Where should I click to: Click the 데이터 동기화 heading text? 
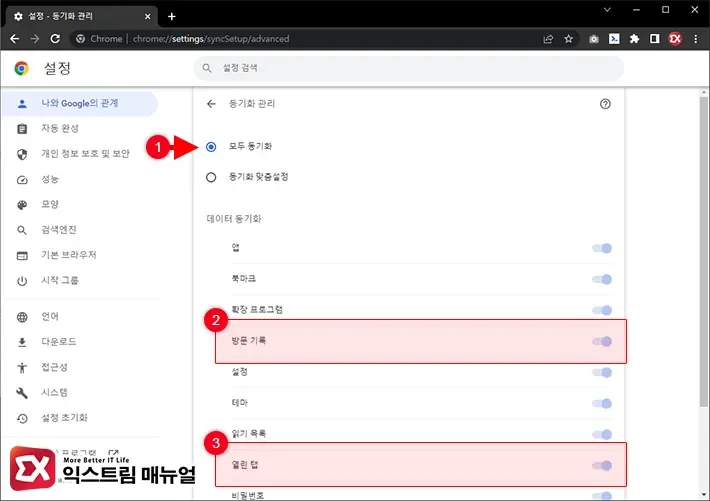[x=234, y=219]
